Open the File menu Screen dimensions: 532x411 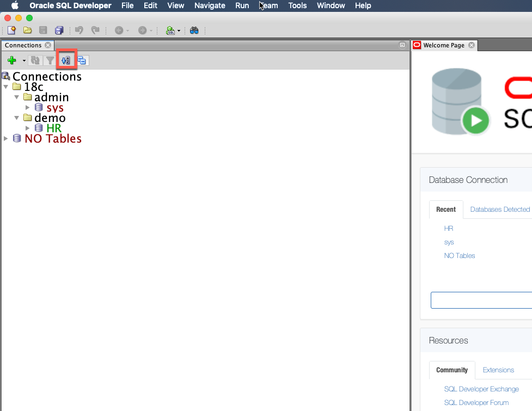point(127,5)
